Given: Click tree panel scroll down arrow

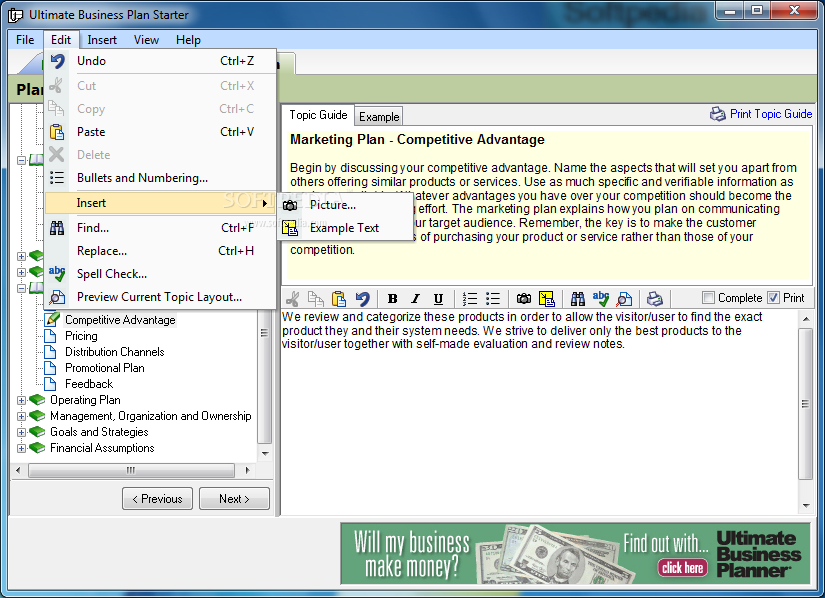Looking at the screenshot, I should (x=265, y=453).
